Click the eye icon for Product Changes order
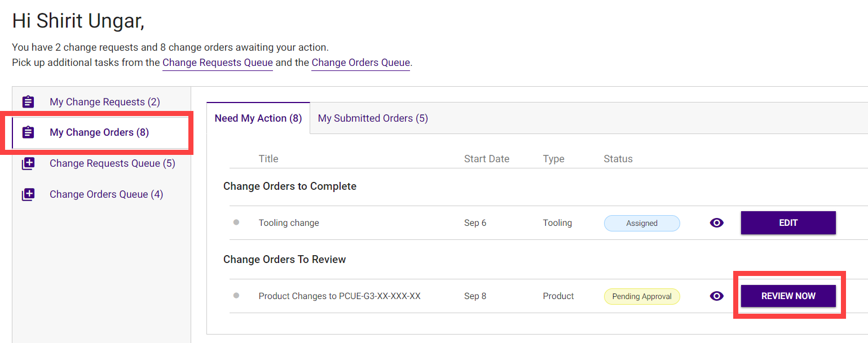The width and height of the screenshot is (868, 343). pos(716,296)
